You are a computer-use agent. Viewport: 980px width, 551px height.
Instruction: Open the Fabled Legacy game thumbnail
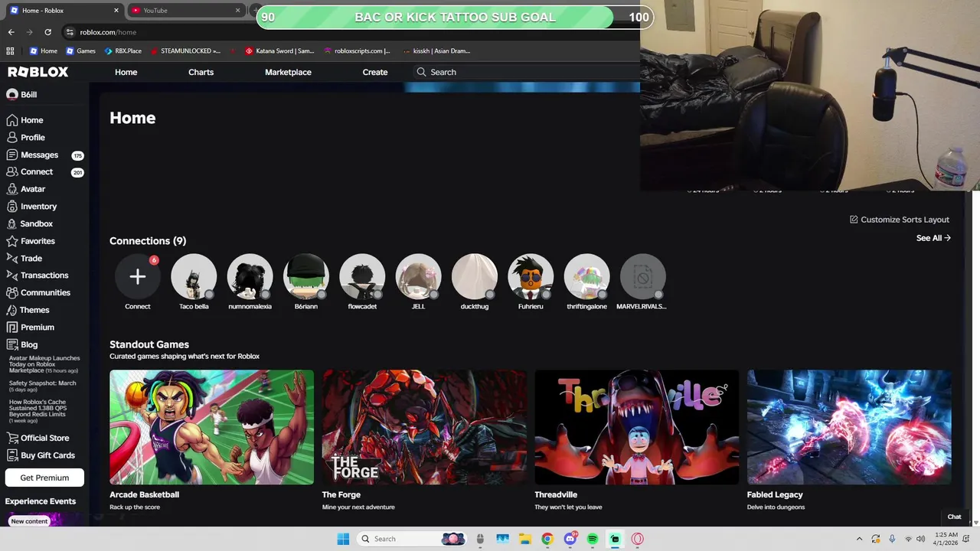[849, 427]
